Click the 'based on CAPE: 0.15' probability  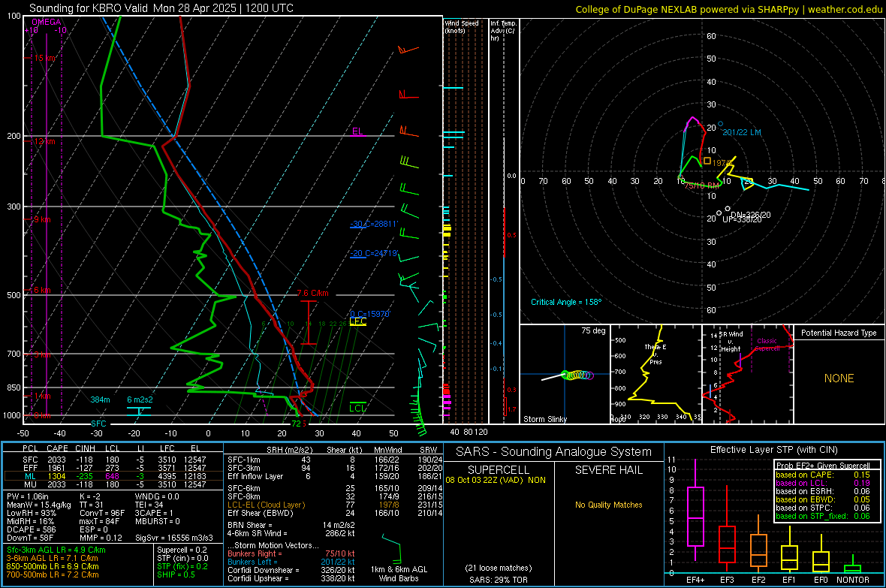click(x=823, y=475)
